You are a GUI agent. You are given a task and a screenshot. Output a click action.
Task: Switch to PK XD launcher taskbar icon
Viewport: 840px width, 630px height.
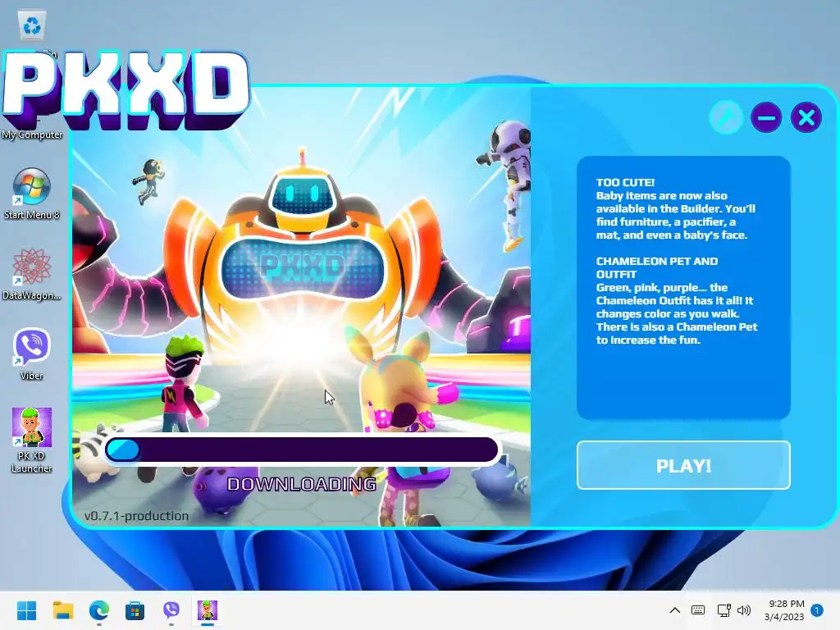point(208,610)
